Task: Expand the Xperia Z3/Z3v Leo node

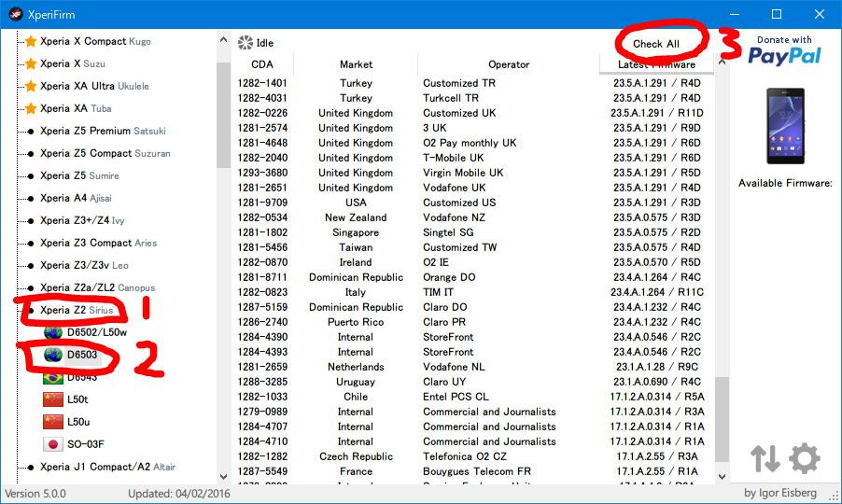Action: pyautogui.click(x=84, y=266)
